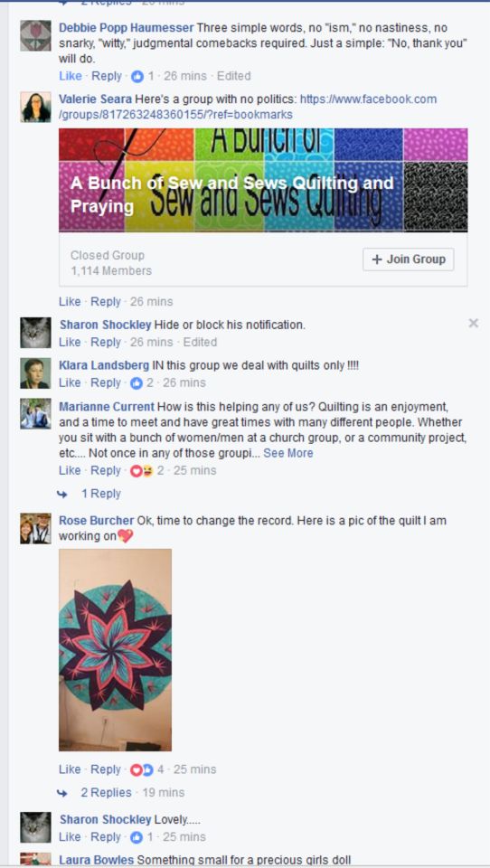The height and width of the screenshot is (868, 490).
Task: Expand the 2 Replies under Rose Burcher's comment
Action: [107, 793]
